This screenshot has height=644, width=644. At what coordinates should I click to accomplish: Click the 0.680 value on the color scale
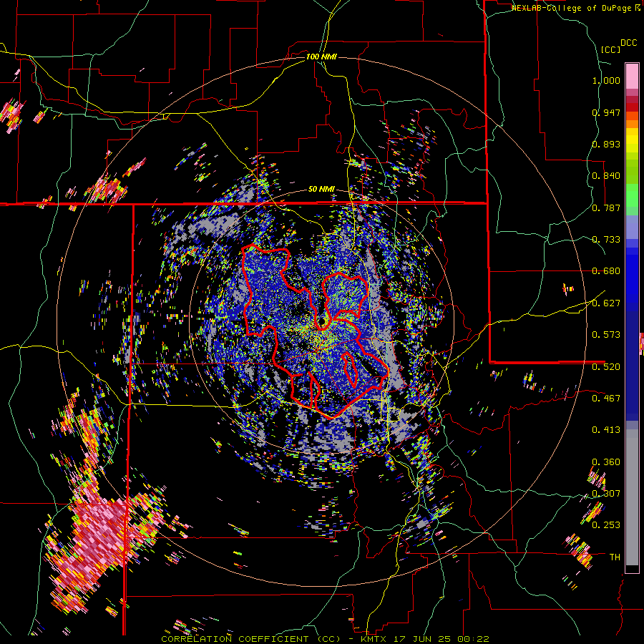[606, 271]
